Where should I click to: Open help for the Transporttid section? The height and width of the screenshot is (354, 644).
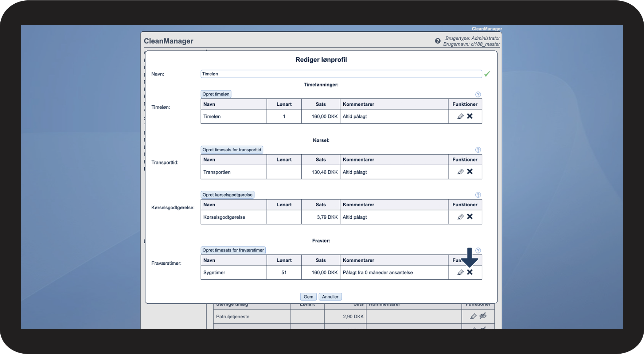pyautogui.click(x=478, y=150)
